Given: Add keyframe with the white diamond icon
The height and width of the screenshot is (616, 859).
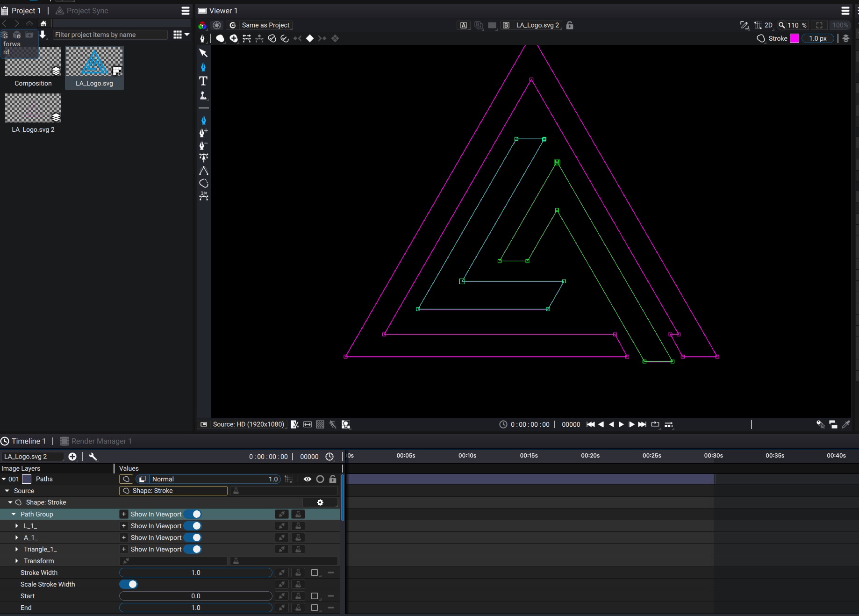Looking at the screenshot, I should (x=309, y=38).
